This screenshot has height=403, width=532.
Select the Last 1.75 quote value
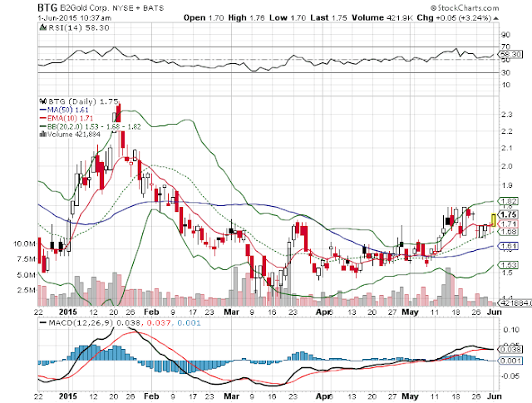[328, 17]
